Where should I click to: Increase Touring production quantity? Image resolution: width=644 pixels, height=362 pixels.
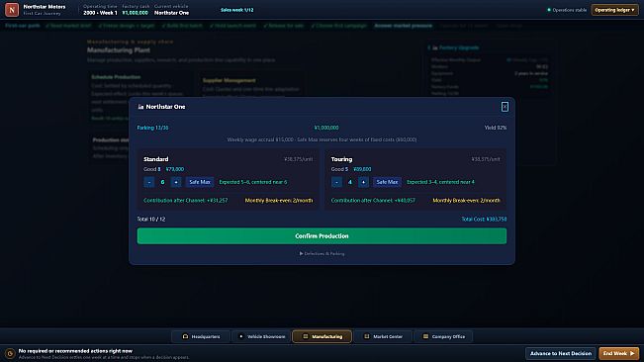363,182
